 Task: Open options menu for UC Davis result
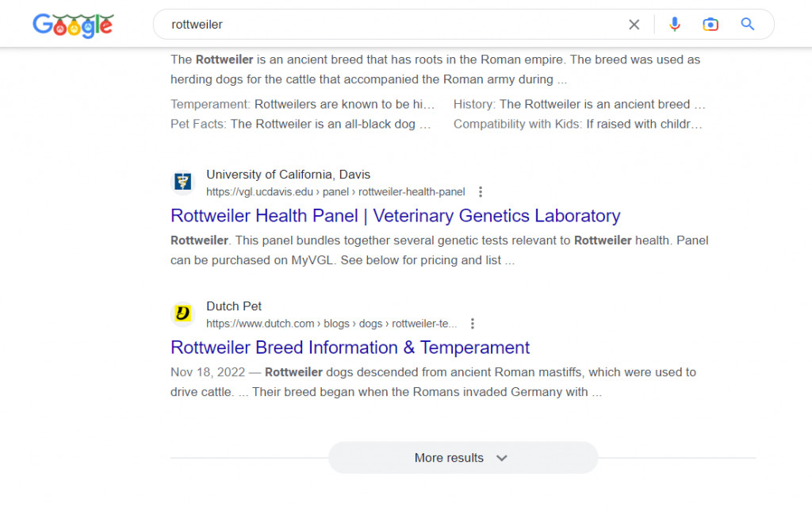481,192
